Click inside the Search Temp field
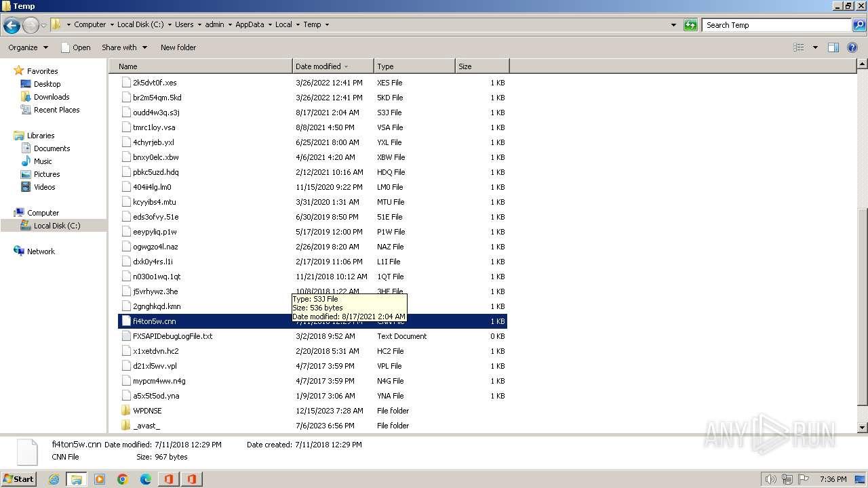 click(777, 25)
